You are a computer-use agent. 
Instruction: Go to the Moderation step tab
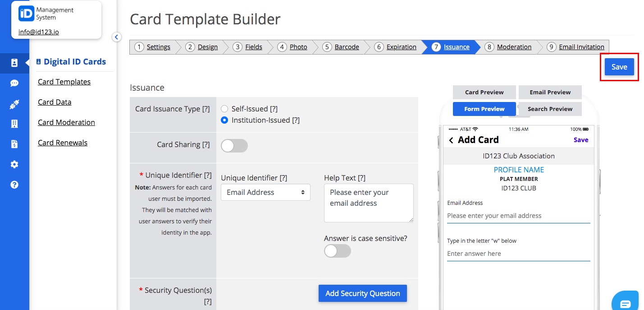(514, 47)
